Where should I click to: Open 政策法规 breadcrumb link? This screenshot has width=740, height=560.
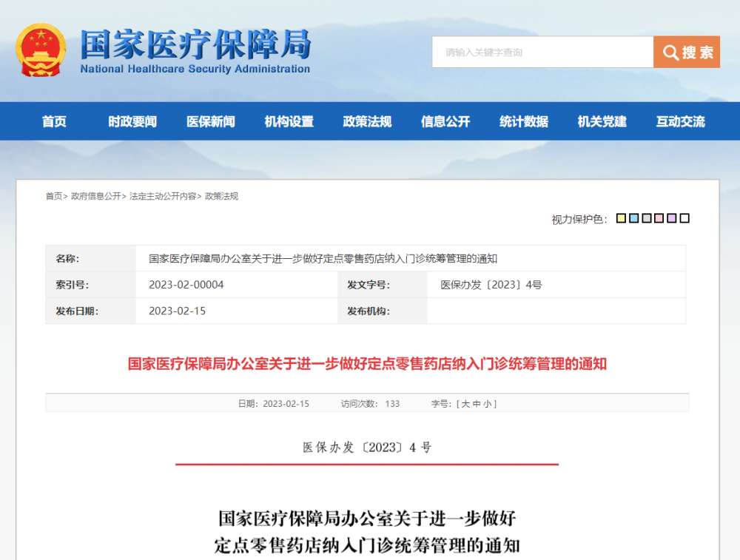pos(221,196)
